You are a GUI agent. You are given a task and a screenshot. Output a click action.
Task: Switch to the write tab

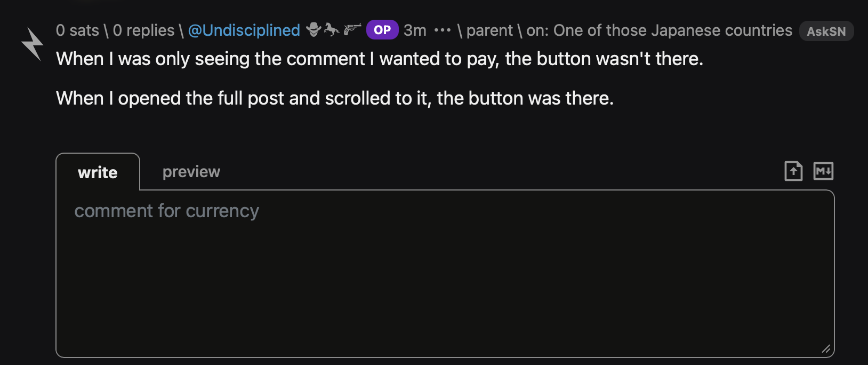98,172
